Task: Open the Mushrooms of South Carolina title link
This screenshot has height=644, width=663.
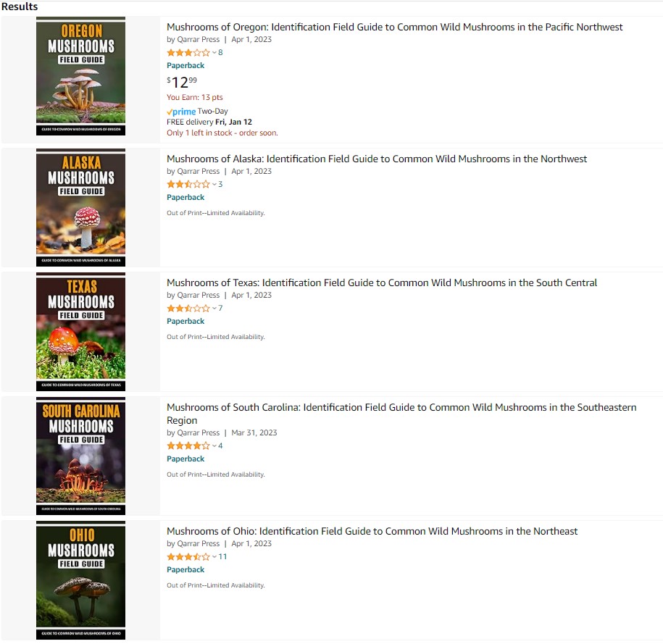Action: point(401,414)
